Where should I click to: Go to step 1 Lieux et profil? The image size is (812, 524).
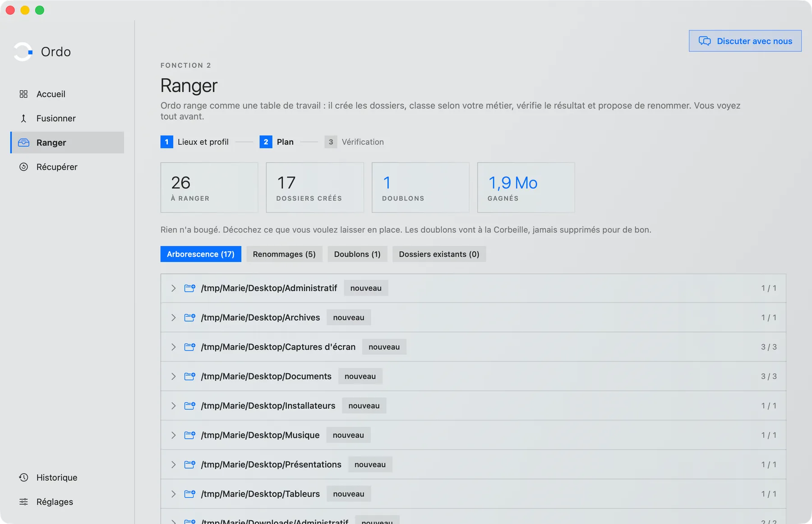point(194,142)
